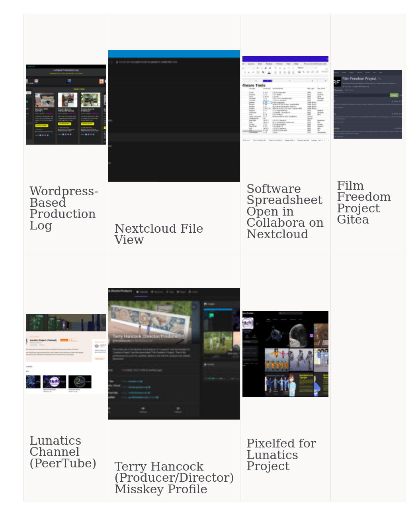Image resolution: width=420 pixels, height=514 pixels.
Task: Click the 'Wordpress-Based Production Log' caption
Action: [x=63, y=208]
